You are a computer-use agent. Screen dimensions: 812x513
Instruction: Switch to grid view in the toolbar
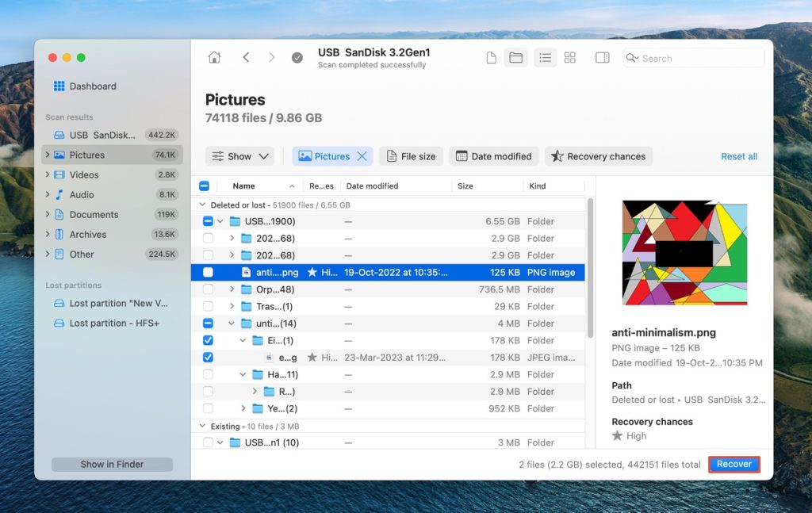point(570,57)
